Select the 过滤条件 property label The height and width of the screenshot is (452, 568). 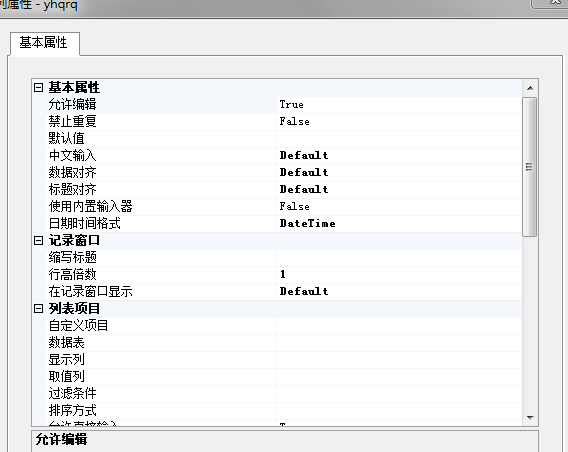pos(72,394)
